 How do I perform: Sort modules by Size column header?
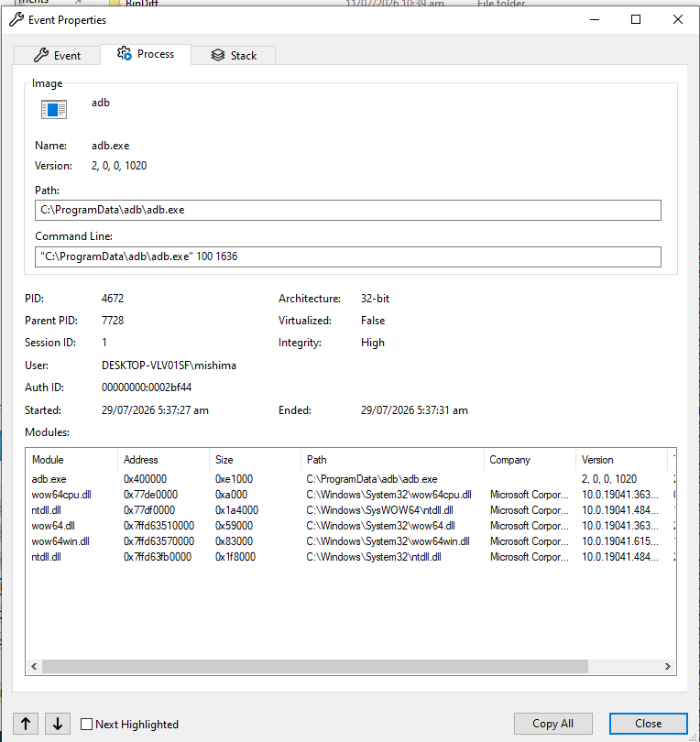[x=255, y=460]
